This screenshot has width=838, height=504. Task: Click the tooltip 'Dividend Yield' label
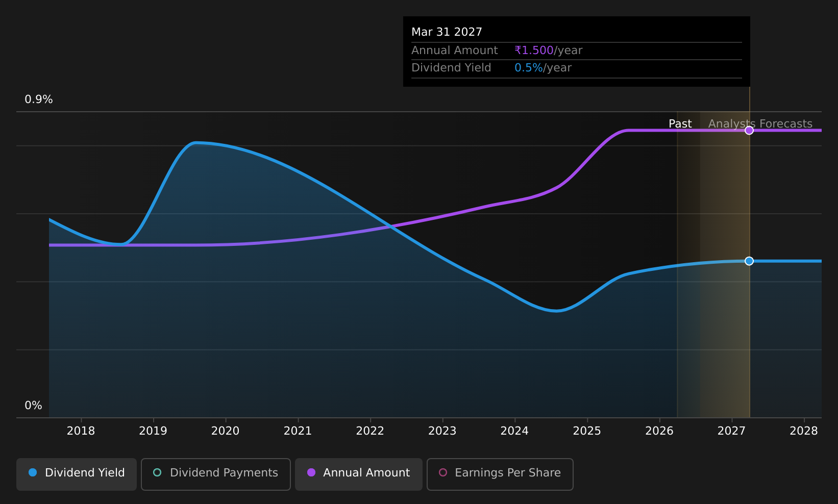[451, 68]
